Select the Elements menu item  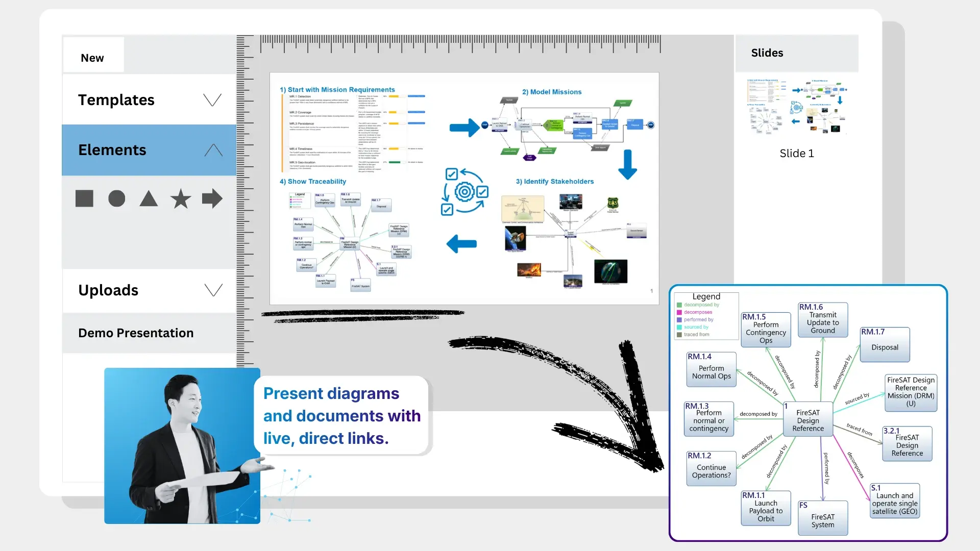[149, 150]
